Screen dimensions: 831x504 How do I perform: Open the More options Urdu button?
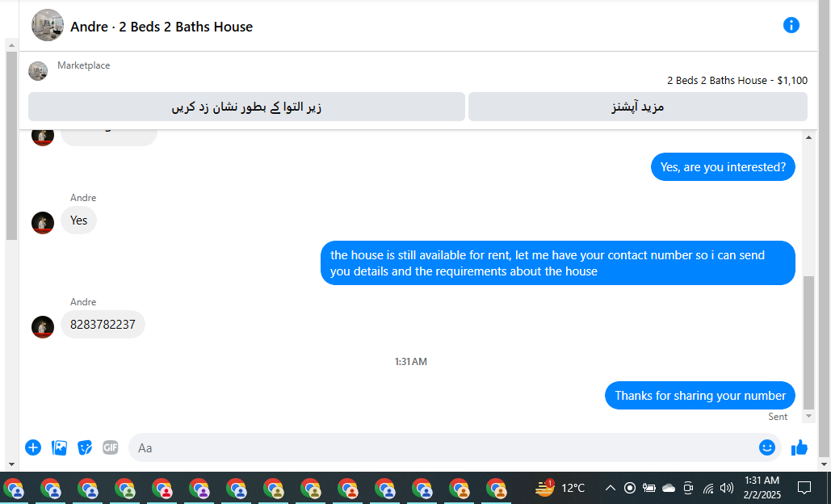[637, 107]
